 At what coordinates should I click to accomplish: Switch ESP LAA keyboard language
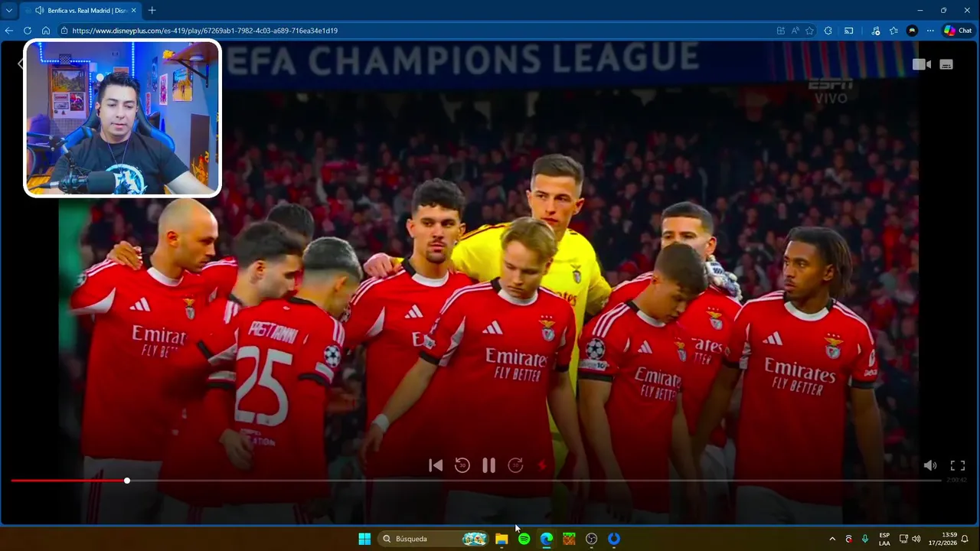(x=884, y=539)
